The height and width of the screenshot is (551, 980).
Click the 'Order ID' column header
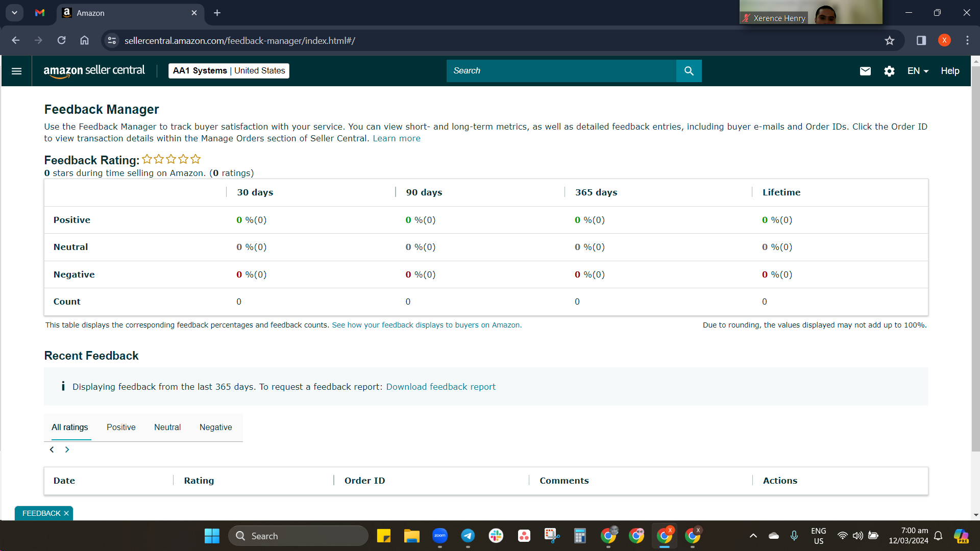coord(365,481)
